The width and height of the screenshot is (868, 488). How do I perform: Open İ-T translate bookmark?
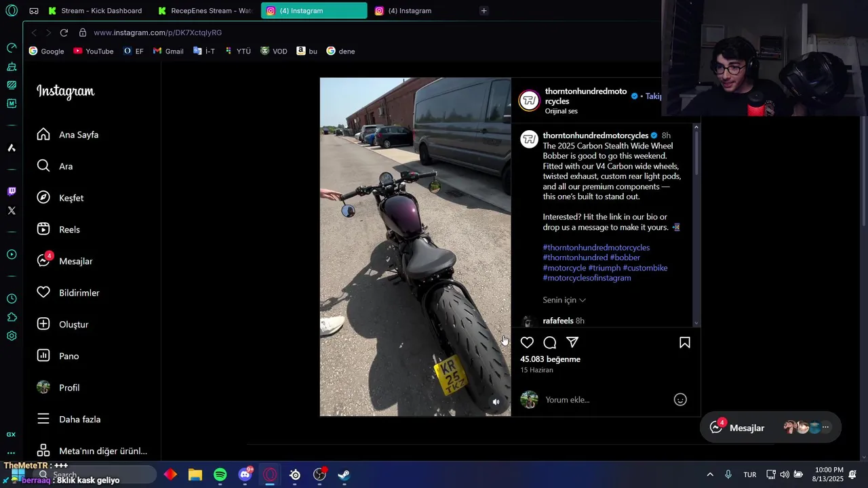204,51
